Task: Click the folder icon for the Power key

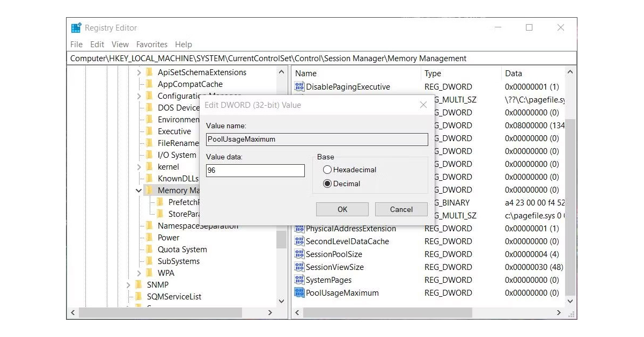Action: [150, 237]
